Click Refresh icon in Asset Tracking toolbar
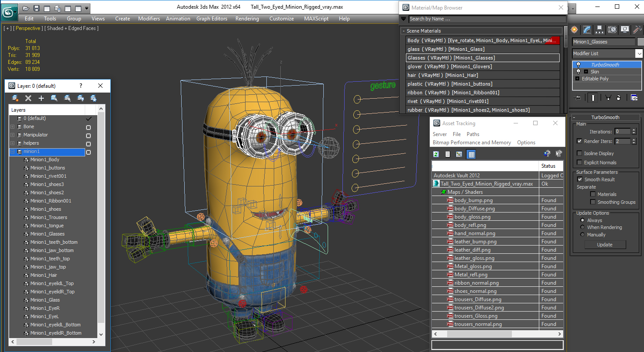The image size is (644, 352). [436, 154]
